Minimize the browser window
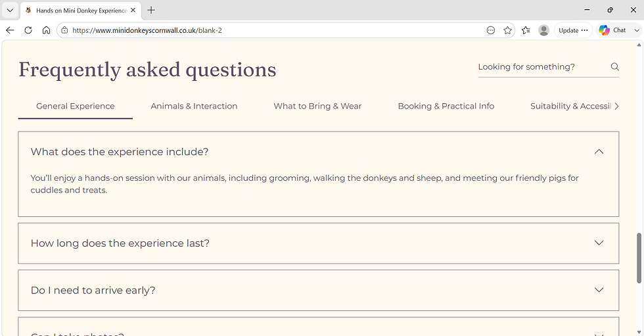Screen dimensions: 644x336 587,10
